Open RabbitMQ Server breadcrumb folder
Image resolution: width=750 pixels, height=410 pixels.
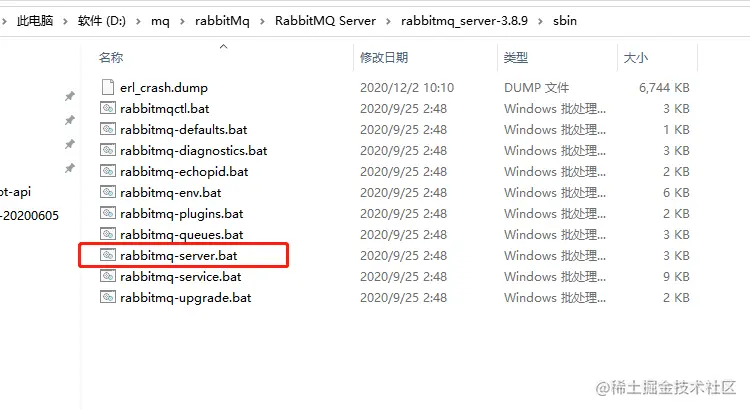[x=325, y=21]
